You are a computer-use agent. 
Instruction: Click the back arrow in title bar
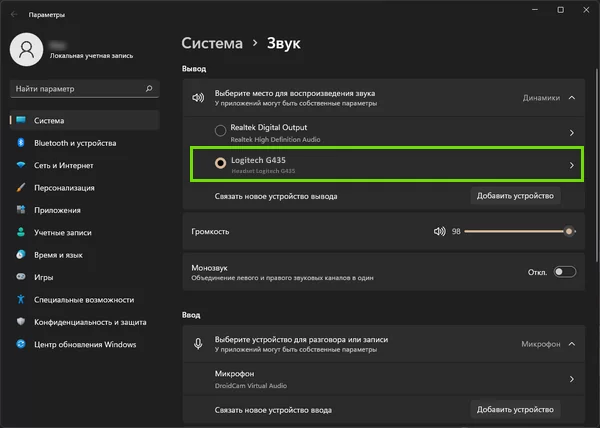[13, 15]
